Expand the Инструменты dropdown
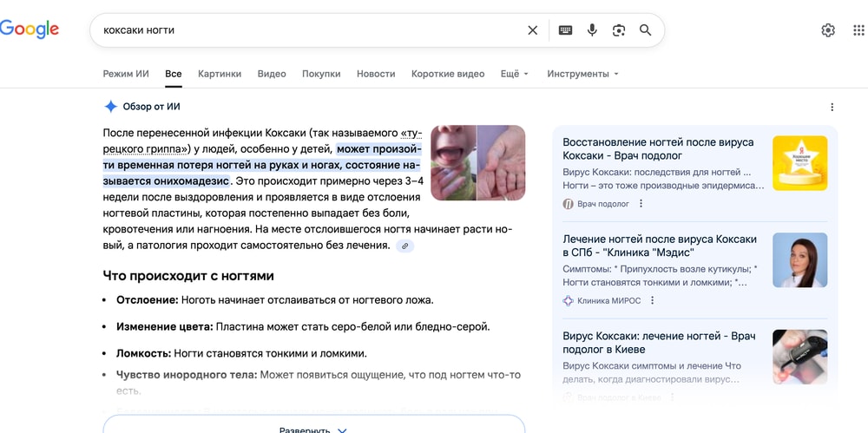Image resolution: width=868 pixels, height=433 pixels. [583, 74]
